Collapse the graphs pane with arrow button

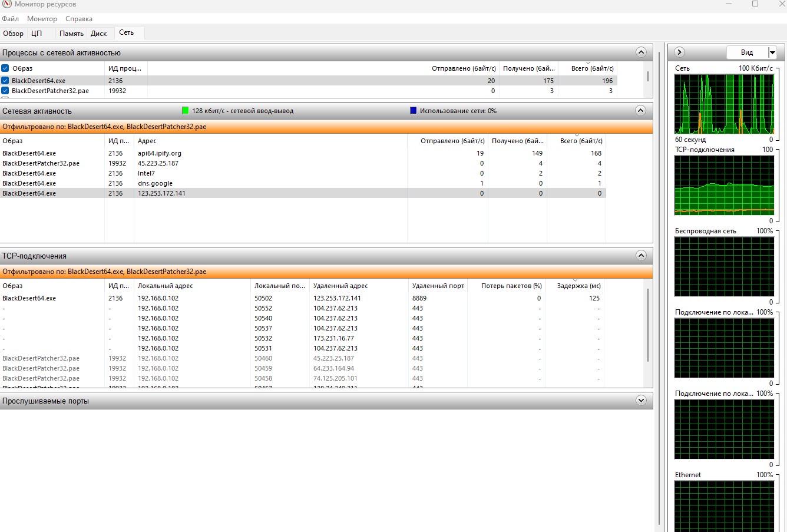pos(679,52)
